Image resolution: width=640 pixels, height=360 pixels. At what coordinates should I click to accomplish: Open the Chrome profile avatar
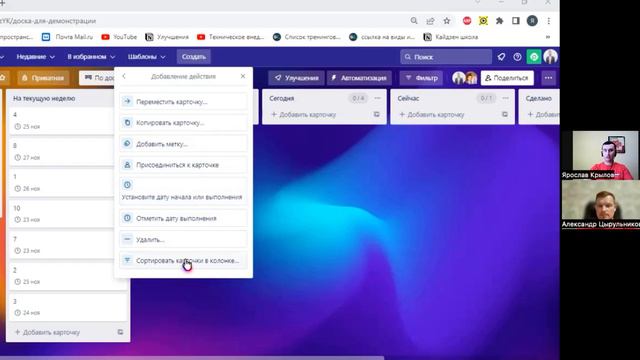click(x=532, y=21)
